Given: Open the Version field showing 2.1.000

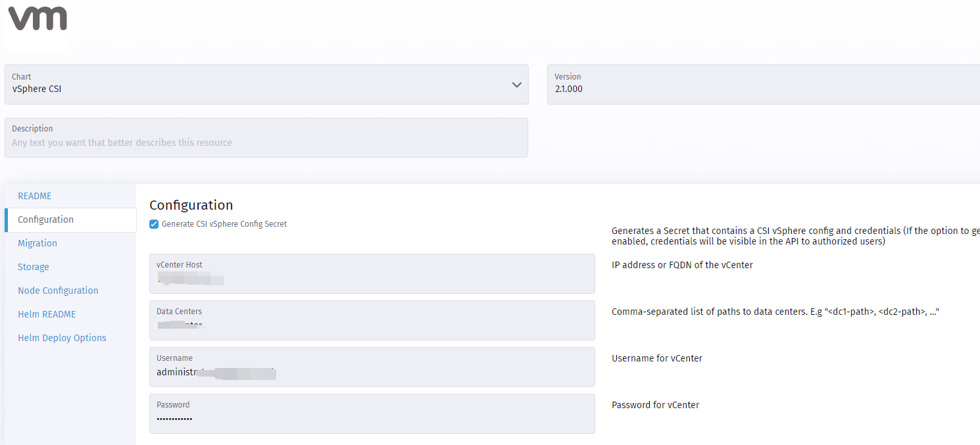Looking at the screenshot, I should coord(764,84).
